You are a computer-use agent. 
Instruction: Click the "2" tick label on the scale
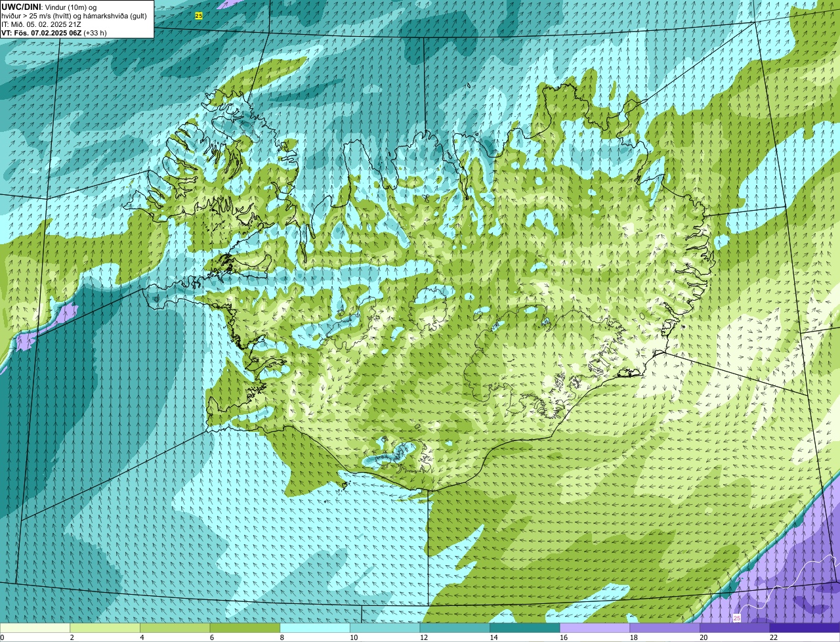[72, 637]
